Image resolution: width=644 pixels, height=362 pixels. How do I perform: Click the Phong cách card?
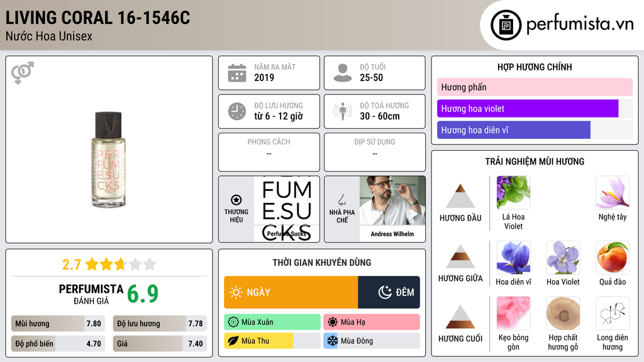(x=269, y=152)
